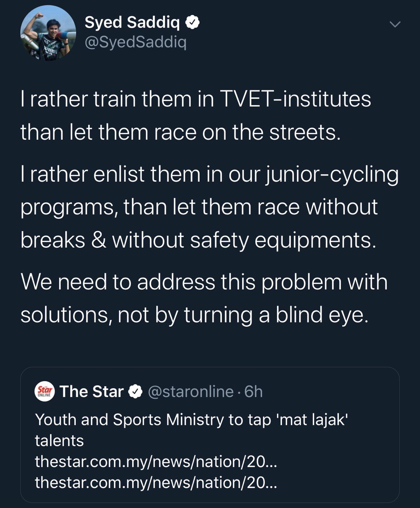The height and width of the screenshot is (508, 420).
Task: Open The Star account name
Action: click(x=92, y=392)
